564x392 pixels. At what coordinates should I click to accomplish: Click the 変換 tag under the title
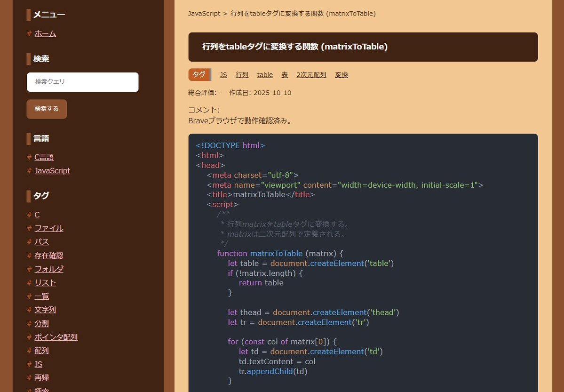click(x=341, y=75)
